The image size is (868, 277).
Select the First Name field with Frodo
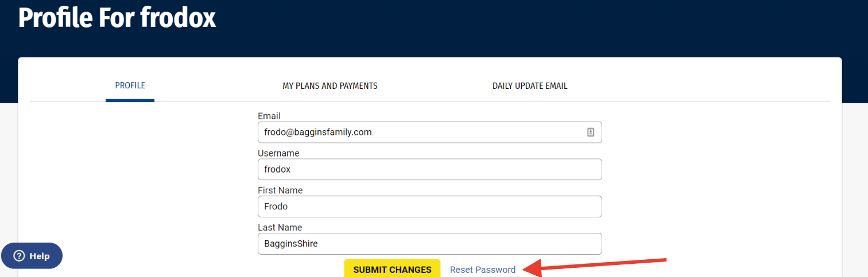coord(430,206)
